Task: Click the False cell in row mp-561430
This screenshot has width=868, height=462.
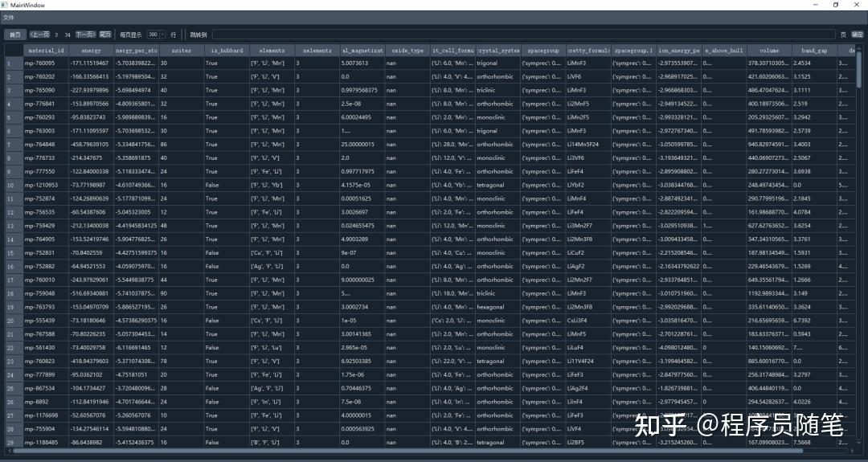Action: coord(227,348)
